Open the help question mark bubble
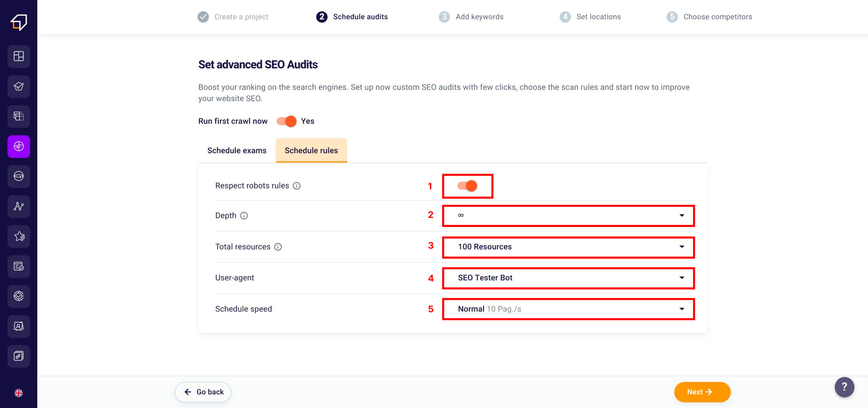 (x=844, y=387)
